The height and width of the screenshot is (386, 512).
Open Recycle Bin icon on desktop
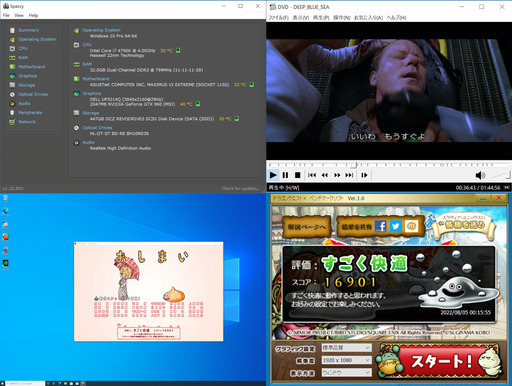click(5, 199)
